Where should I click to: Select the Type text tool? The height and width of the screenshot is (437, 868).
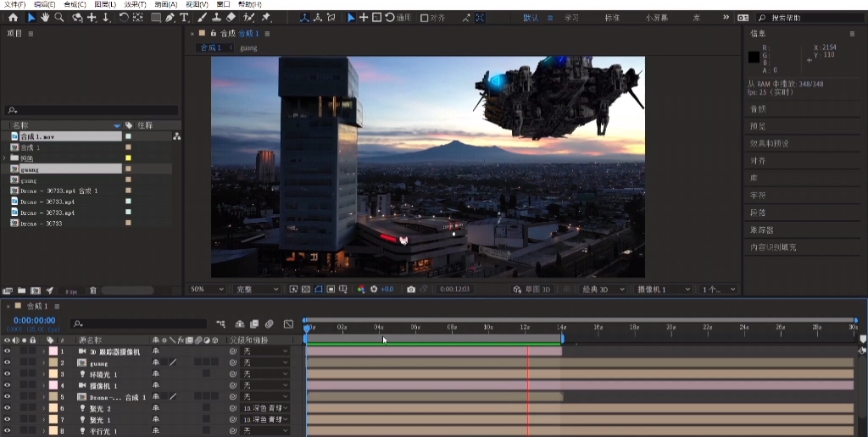[x=184, y=17]
